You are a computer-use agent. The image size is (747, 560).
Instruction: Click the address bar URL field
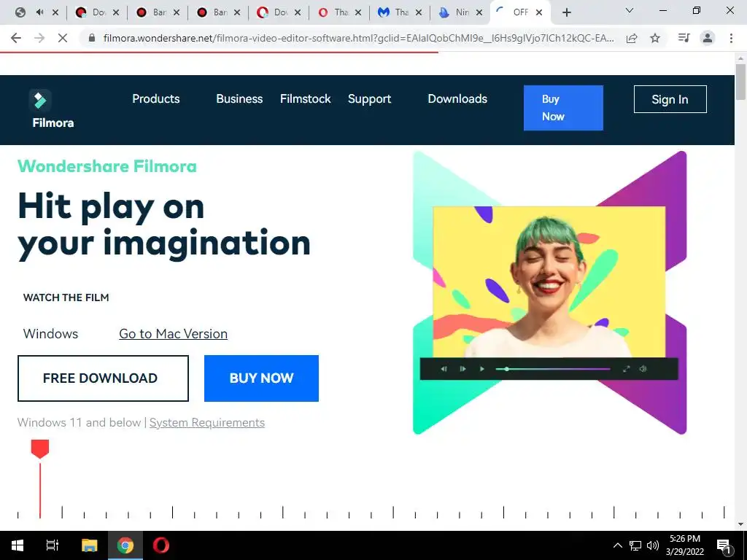click(359, 38)
